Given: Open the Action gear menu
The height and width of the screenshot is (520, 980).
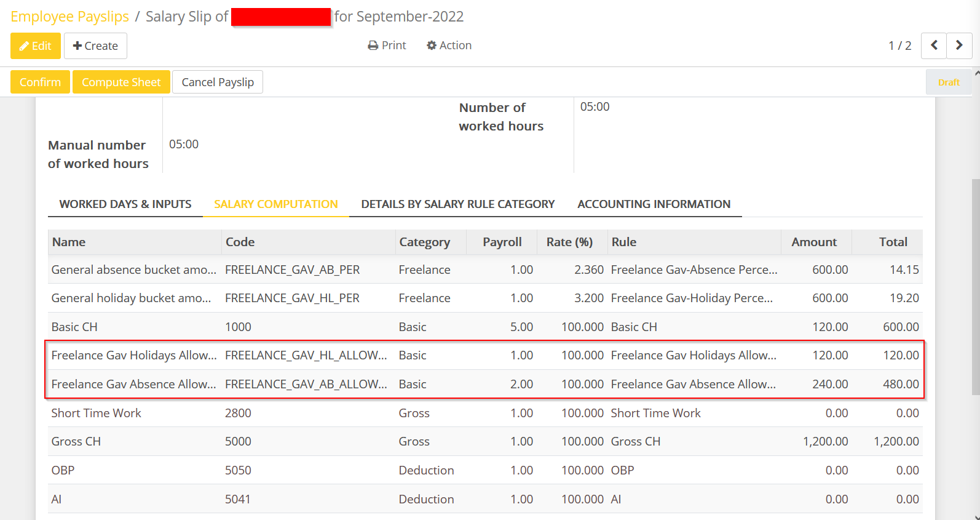Looking at the screenshot, I should pyautogui.click(x=449, y=46).
